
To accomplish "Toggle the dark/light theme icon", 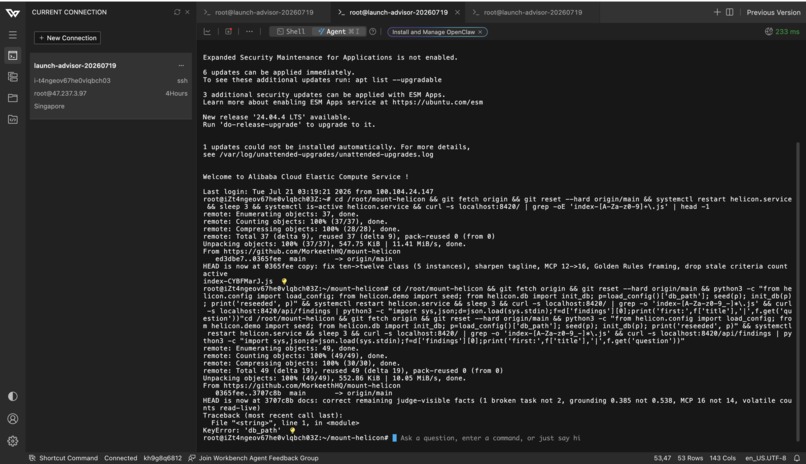I will [13, 396].
